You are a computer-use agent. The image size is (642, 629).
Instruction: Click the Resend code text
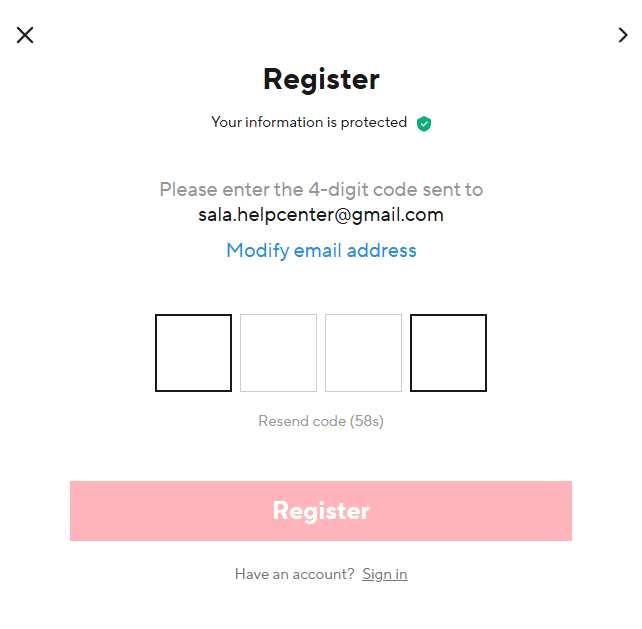pos(301,421)
